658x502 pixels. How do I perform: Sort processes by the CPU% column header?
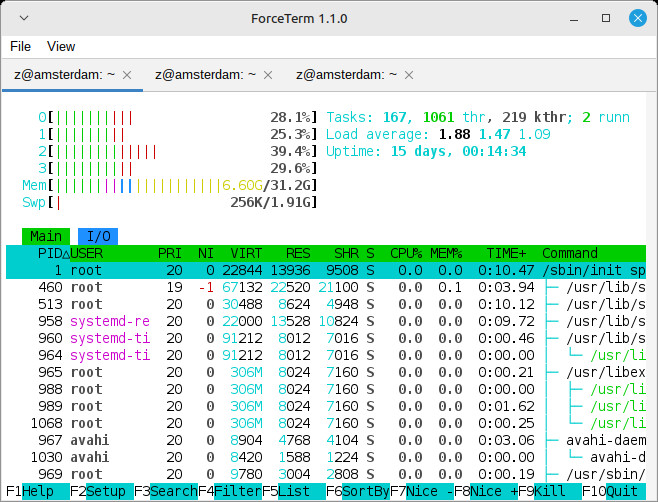point(406,253)
